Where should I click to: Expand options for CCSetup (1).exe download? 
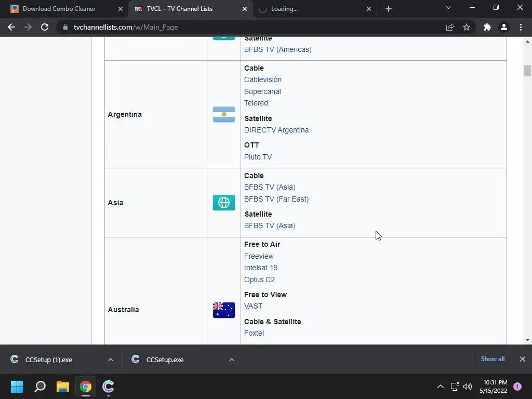tap(111, 360)
